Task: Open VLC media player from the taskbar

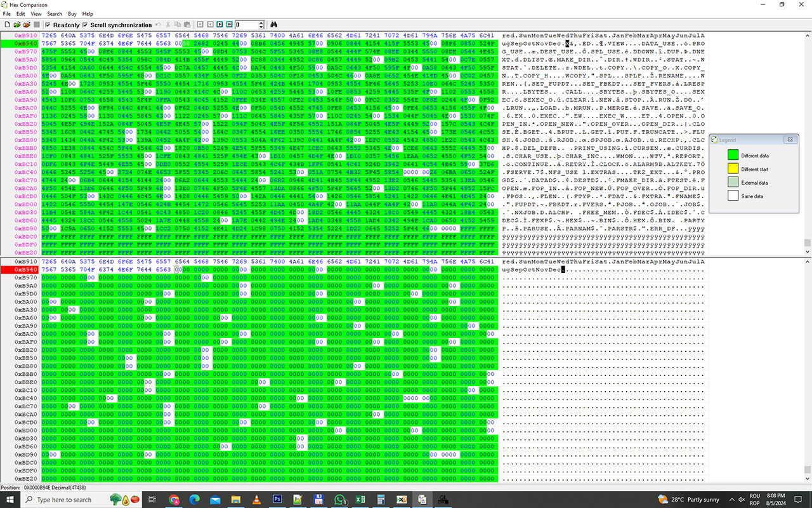Action: (x=256, y=500)
